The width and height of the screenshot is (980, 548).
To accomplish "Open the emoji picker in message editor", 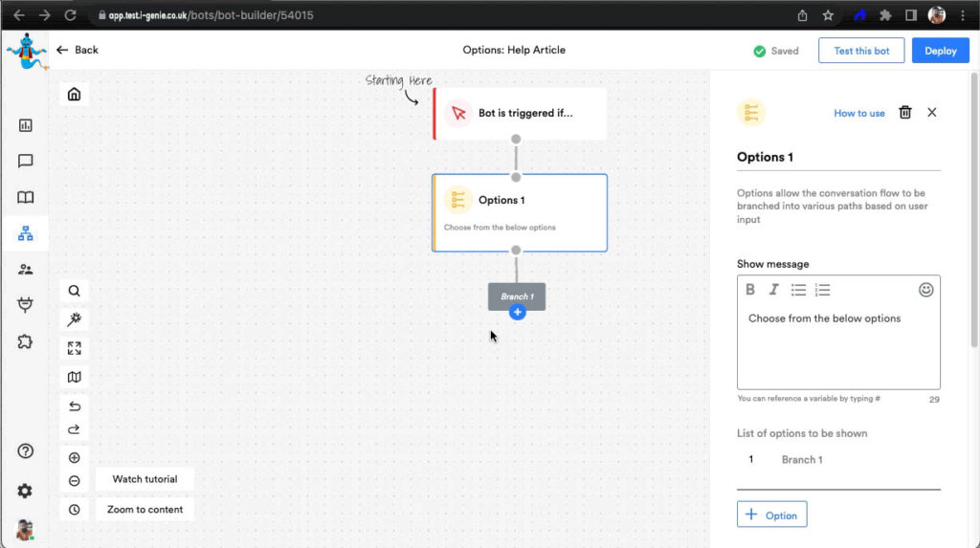I will [925, 290].
